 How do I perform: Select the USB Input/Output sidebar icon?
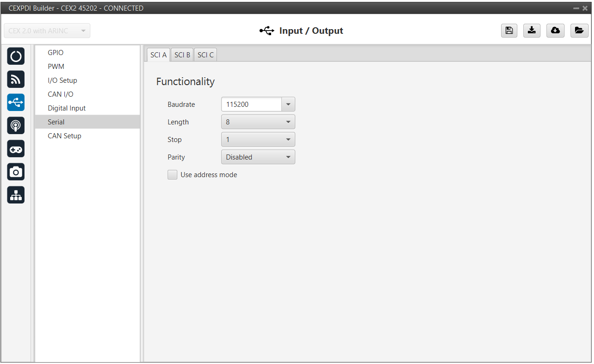(16, 103)
